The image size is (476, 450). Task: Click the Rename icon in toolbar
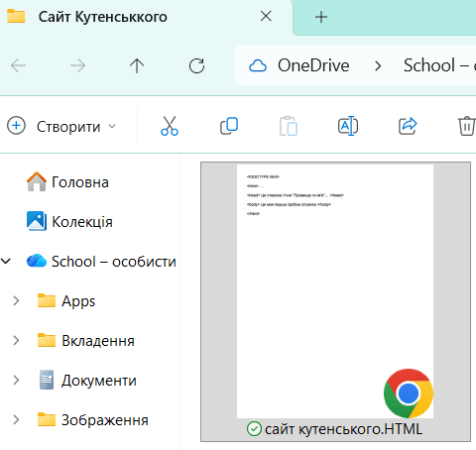click(x=348, y=126)
